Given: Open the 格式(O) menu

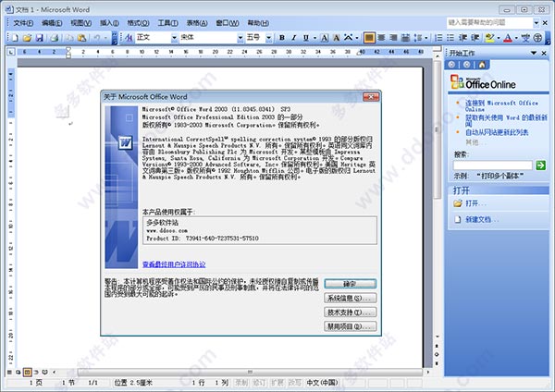Looking at the screenshot, I should pyautogui.click(x=138, y=23).
